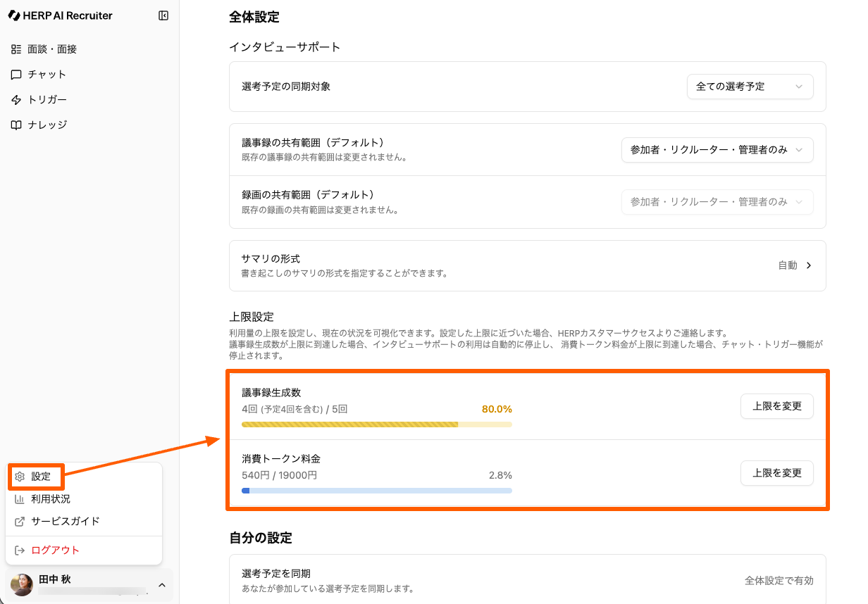The height and width of the screenshot is (604, 868).
Task: Click the HERP AI Recruiter logo
Action: pos(61,15)
